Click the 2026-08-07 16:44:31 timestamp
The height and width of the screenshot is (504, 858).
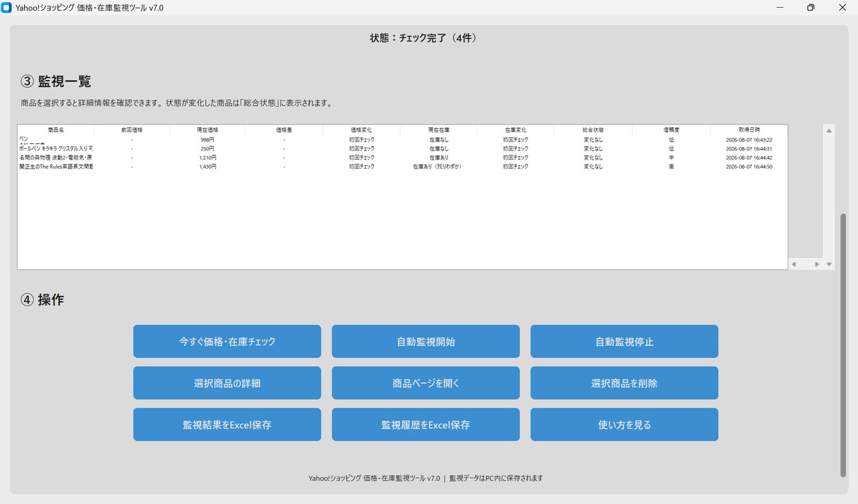coord(749,149)
